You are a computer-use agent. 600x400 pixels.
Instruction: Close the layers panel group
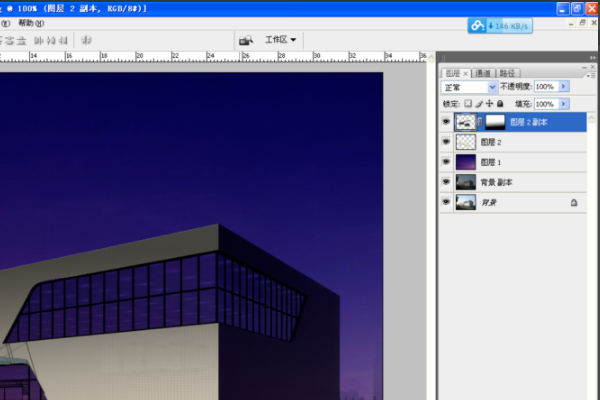tap(593, 67)
